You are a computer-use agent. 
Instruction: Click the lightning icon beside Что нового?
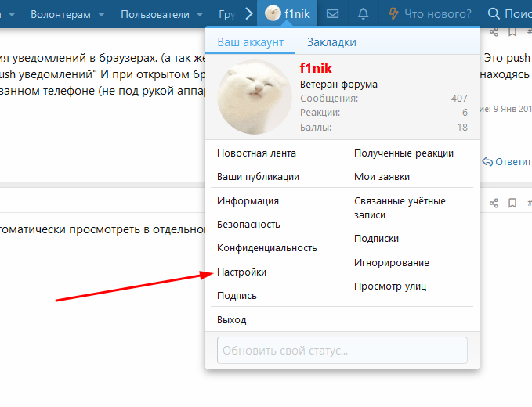[x=393, y=14]
